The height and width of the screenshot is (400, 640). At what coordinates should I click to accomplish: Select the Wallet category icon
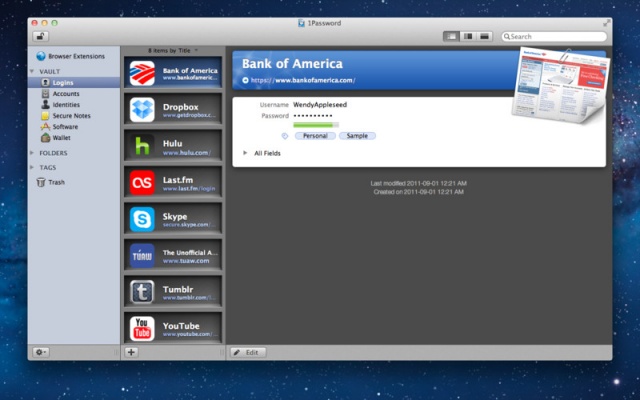click(45, 138)
